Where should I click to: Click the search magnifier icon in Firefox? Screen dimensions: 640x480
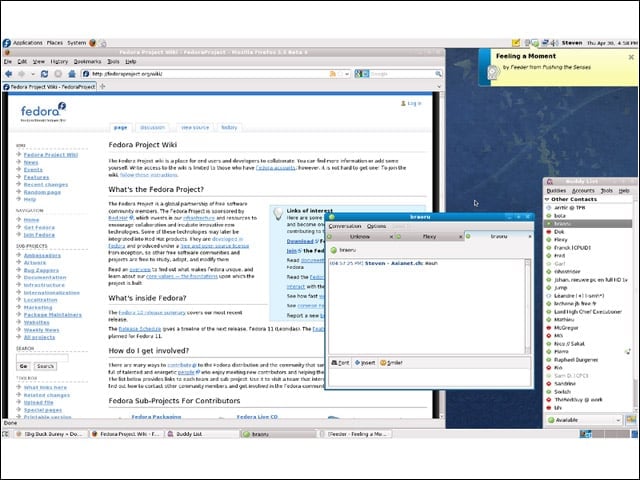[x=438, y=74]
